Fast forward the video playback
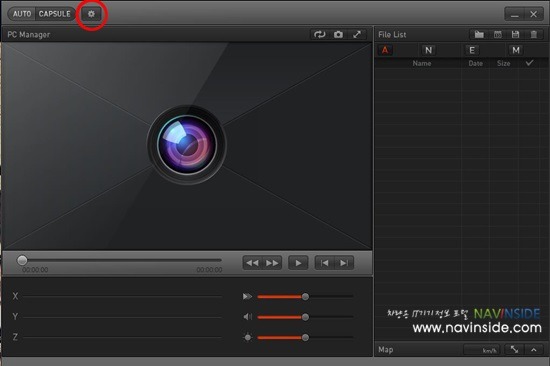This screenshot has width=550, height=366. [272, 263]
